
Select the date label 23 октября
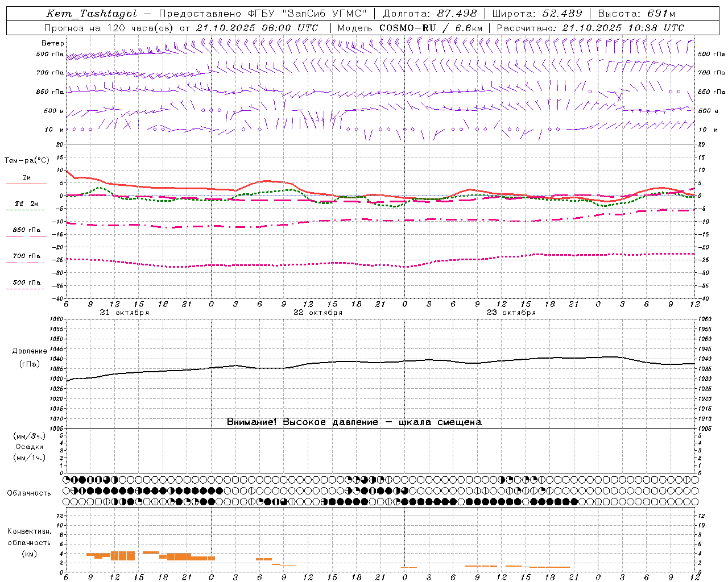click(x=511, y=313)
